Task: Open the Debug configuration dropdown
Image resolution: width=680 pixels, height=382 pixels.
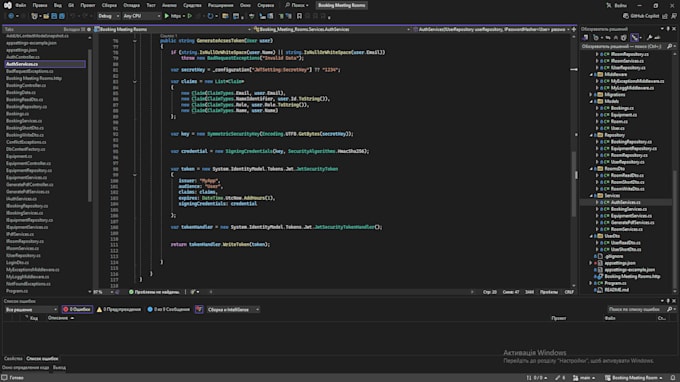Action: 108,16
